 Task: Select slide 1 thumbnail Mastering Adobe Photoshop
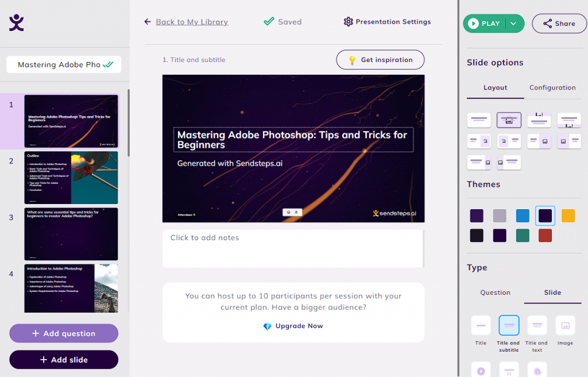tap(71, 121)
